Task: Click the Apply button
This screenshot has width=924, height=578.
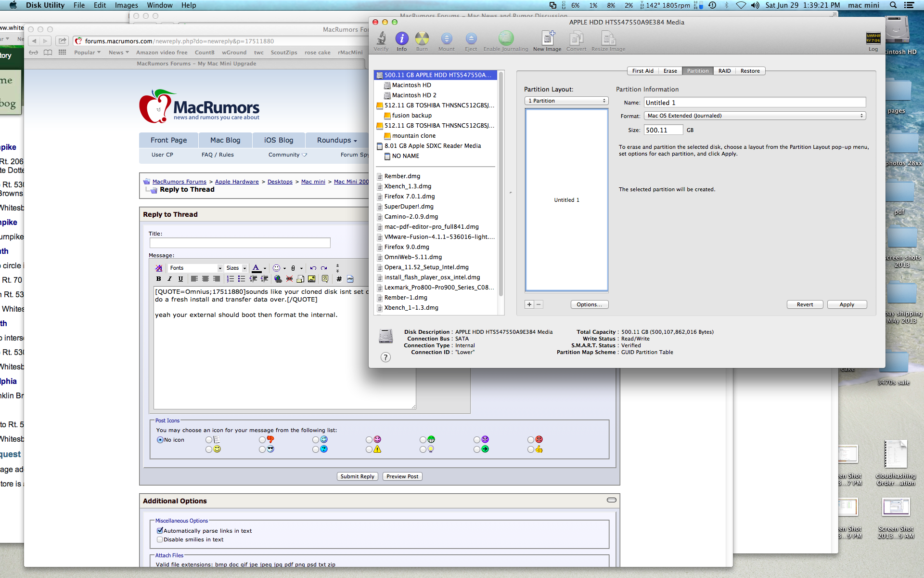Action: [847, 304]
